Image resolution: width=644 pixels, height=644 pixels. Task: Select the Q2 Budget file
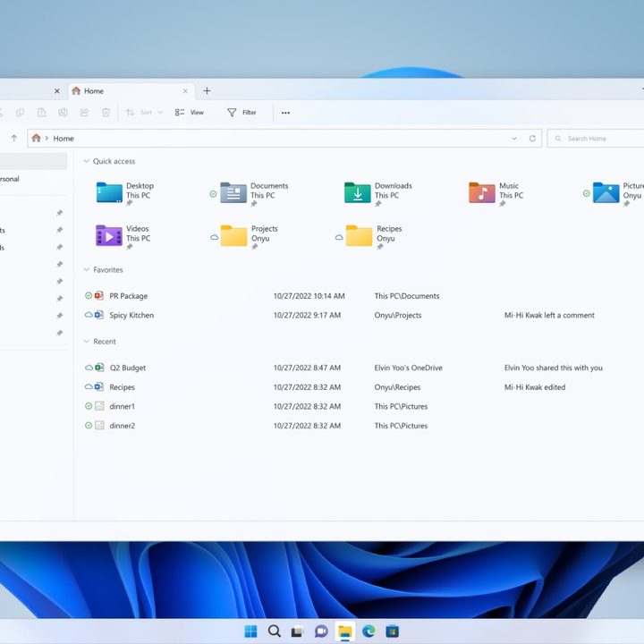(128, 368)
